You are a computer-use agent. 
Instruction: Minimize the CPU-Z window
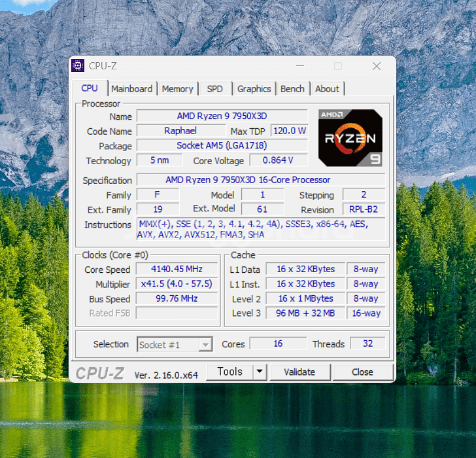pos(299,66)
